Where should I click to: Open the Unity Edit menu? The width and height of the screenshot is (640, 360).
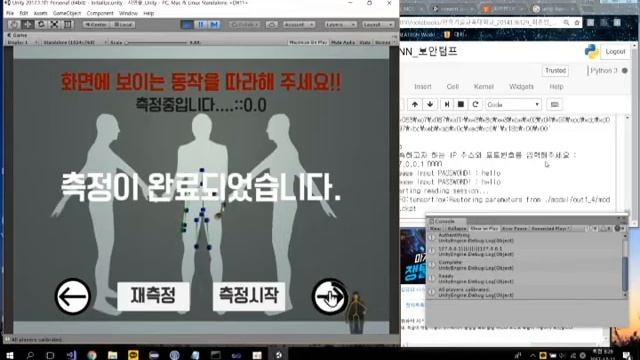point(24,13)
